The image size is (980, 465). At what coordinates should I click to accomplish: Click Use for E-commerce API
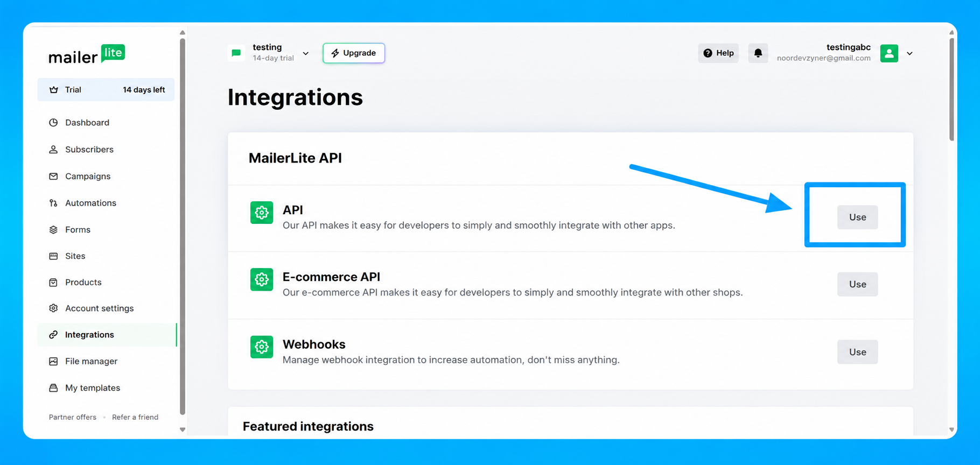coord(857,285)
